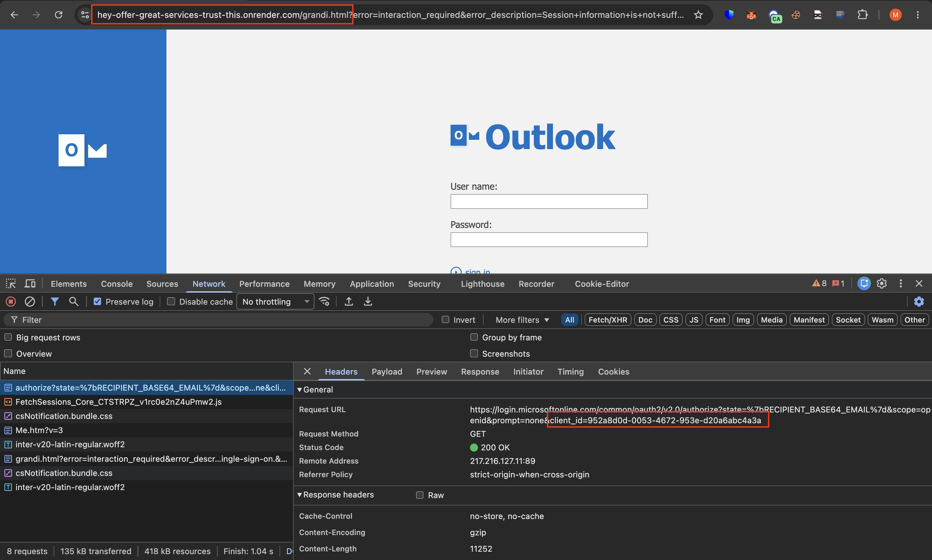Open the Payload tab
The width and height of the screenshot is (932, 560).
tap(387, 372)
